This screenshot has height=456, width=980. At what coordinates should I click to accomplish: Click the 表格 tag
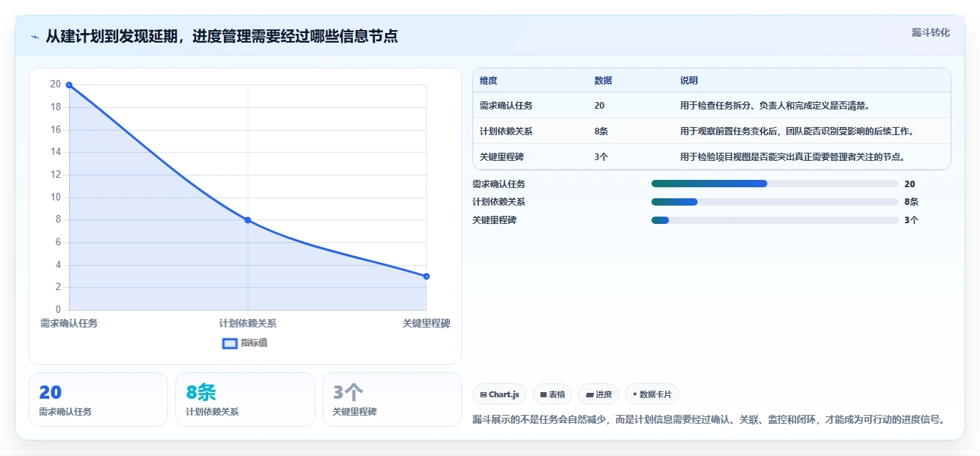pos(552,394)
